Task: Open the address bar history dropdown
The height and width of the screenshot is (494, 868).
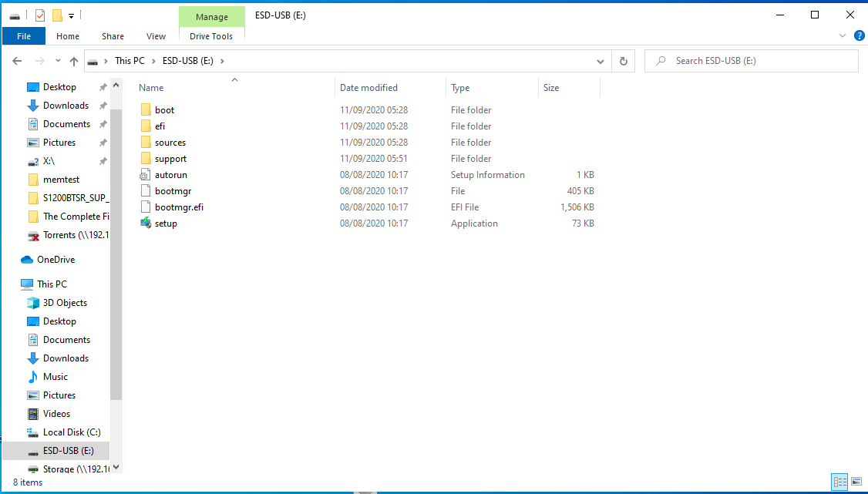Action: (x=600, y=60)
